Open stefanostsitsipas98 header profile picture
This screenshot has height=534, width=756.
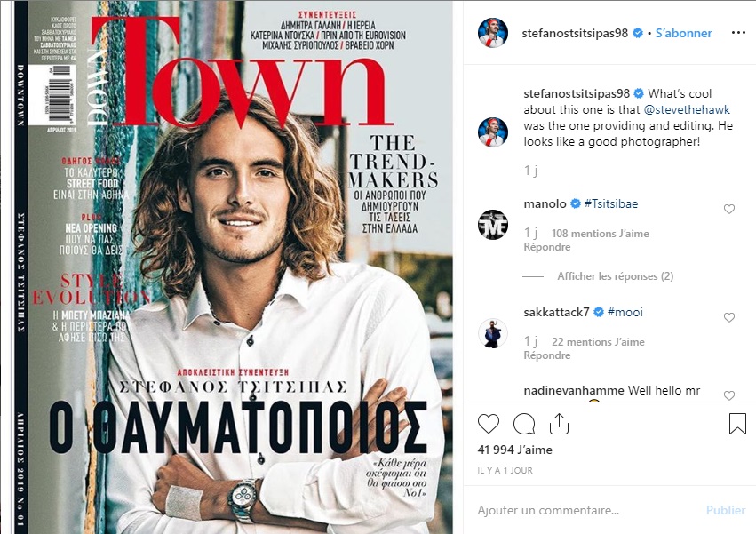click(x=492, y=33)
